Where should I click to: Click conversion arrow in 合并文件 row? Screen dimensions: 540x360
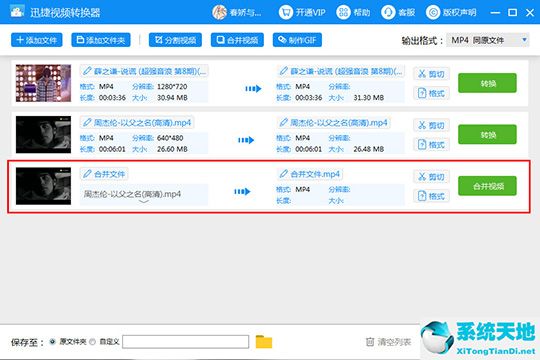242,192
